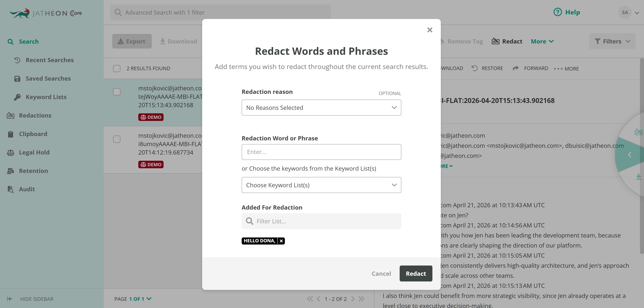Viewport: 644px width, 308px height.
Task: Click the Retention sidebar icon
Action: pyautogui.click(x=10, y=171)
